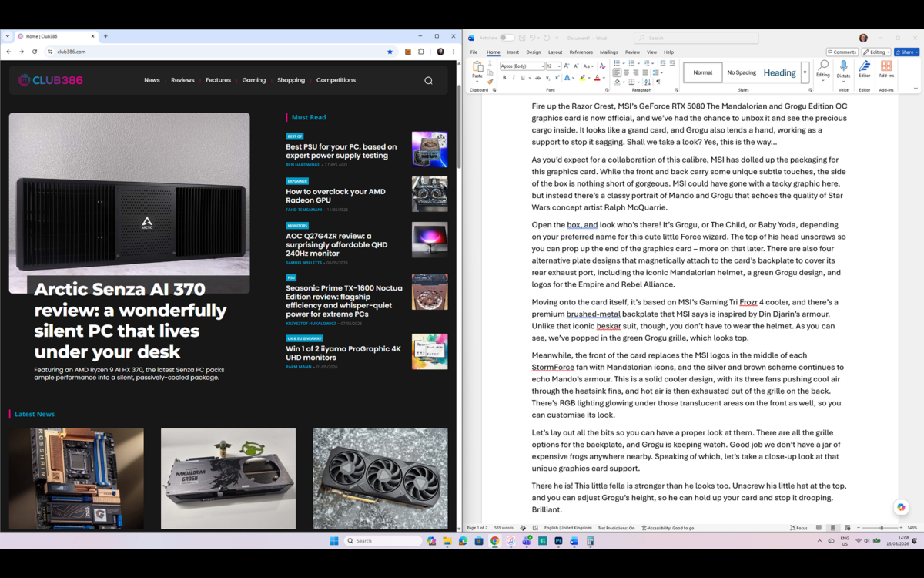Open the Insert tab in Word
Viewport: 924px width, 578px height.
coord(513,52)
